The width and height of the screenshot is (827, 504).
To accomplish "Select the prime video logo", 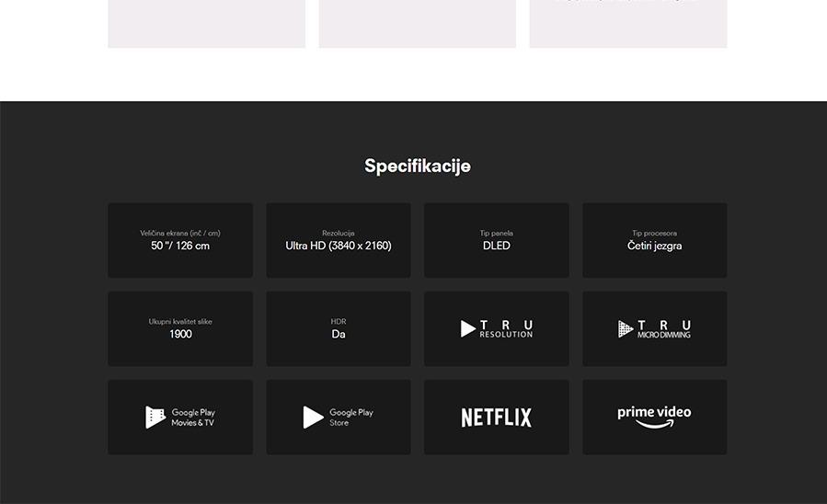I will 654,417.
